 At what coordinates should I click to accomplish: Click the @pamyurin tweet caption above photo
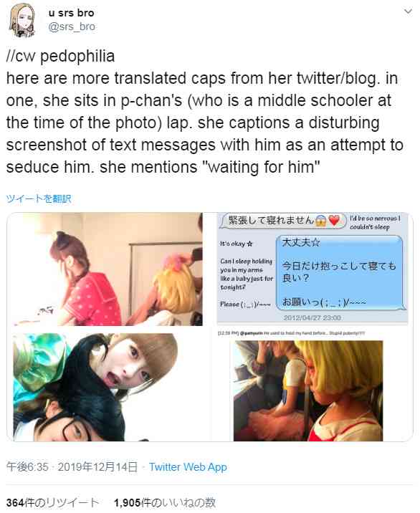[292, 332]
